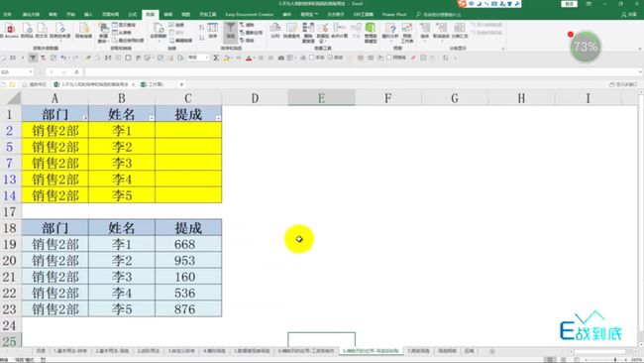Click the Sort dialog icon in ribbon
644x363 pixels.
pos(212,31)
